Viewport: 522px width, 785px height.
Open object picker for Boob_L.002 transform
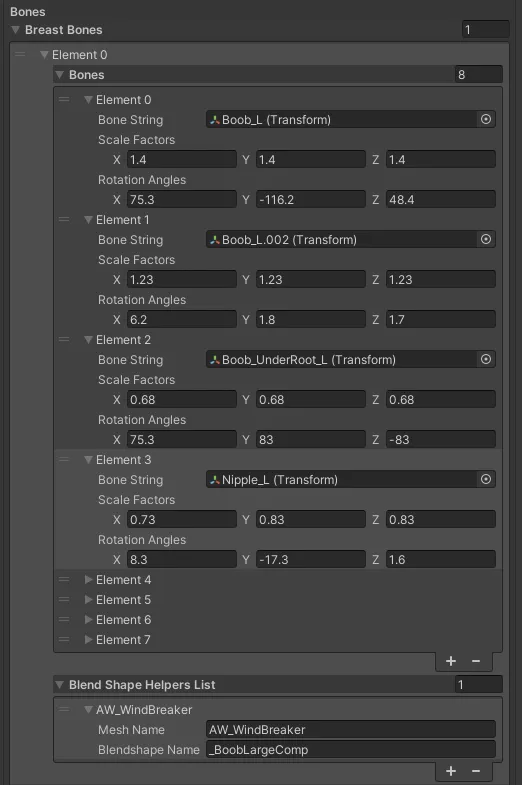click(485, 239)
